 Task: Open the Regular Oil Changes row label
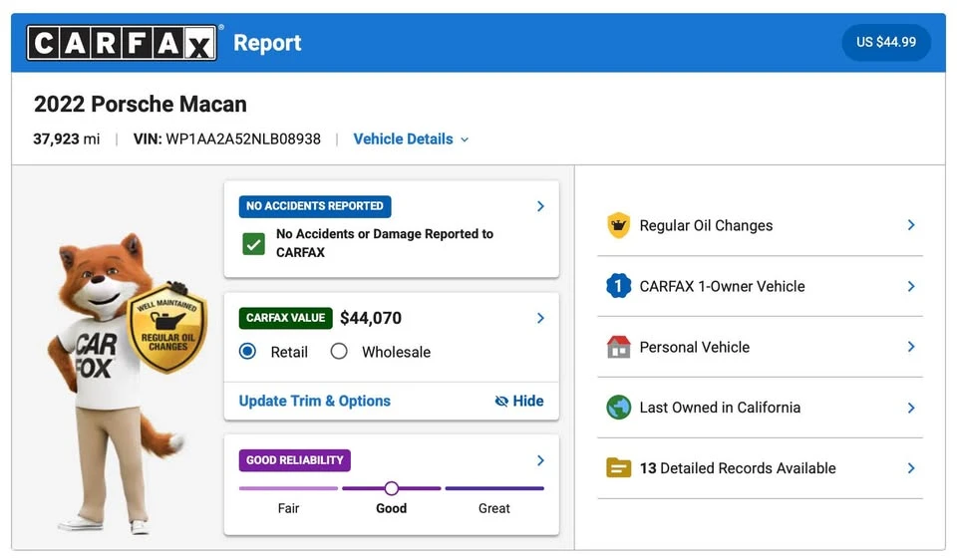tap(706, 226)
